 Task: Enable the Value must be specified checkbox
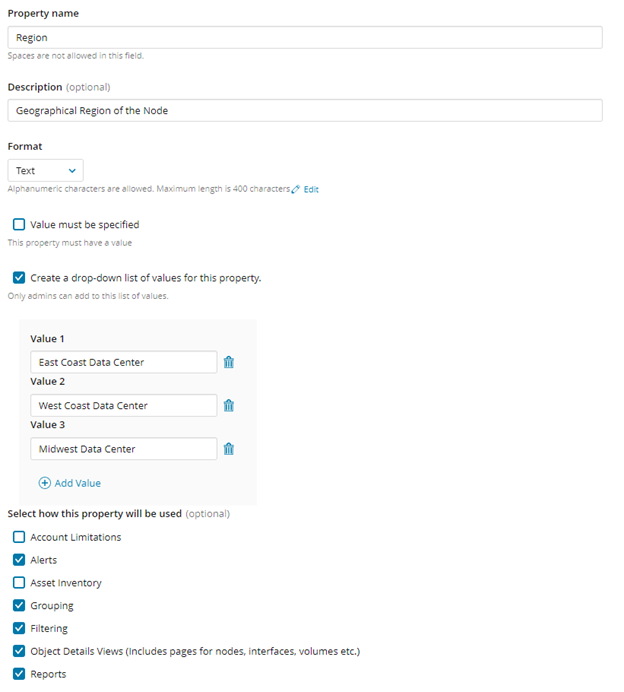pos(19,225)
